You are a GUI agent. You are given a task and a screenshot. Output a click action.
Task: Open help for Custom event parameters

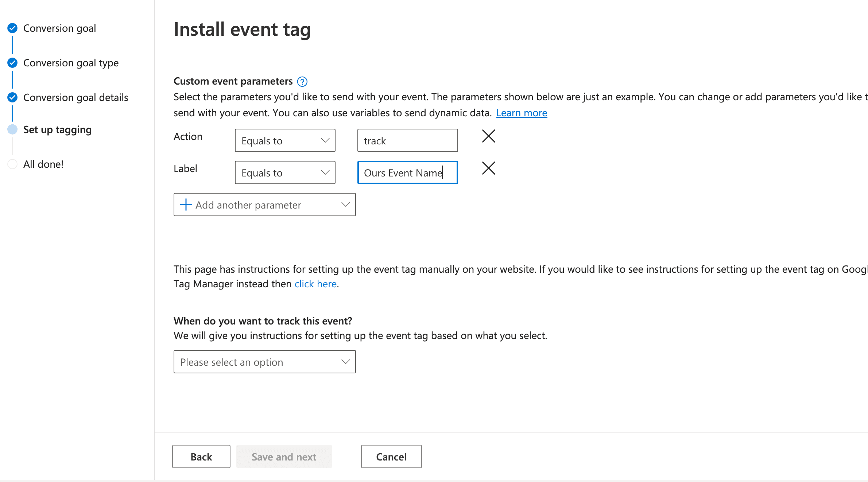[x=302, y=81]
